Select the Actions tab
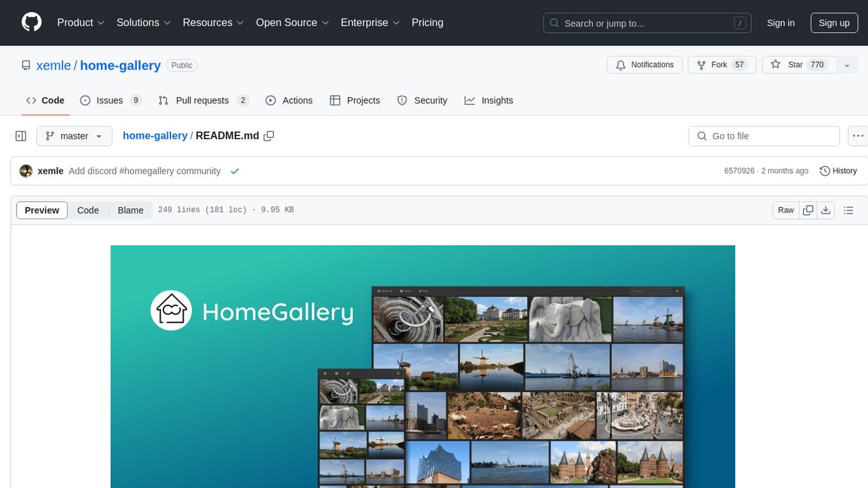 pyautogui.click(x=289, y=100)
